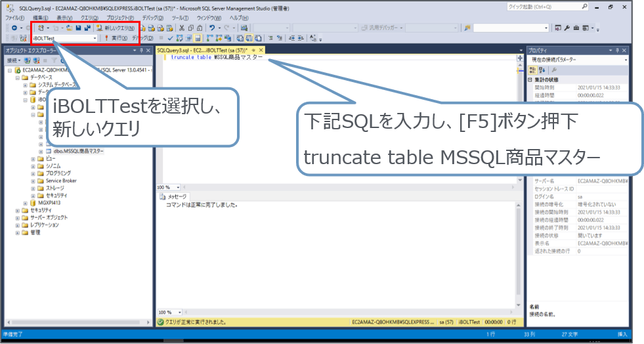
Task: Click the Save file icon in toolbar
Action: tap(78, 28)
